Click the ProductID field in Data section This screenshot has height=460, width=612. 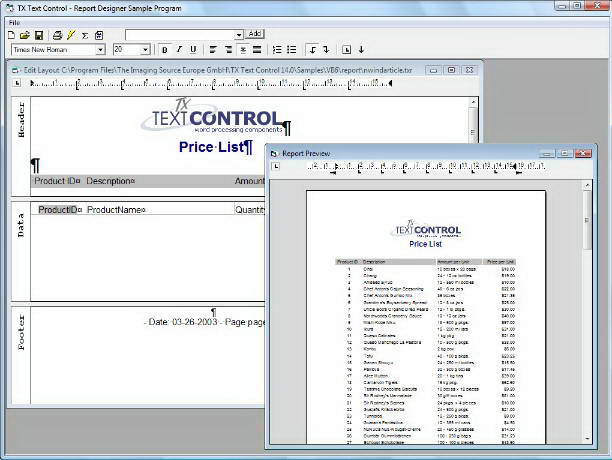click(59, 210)
